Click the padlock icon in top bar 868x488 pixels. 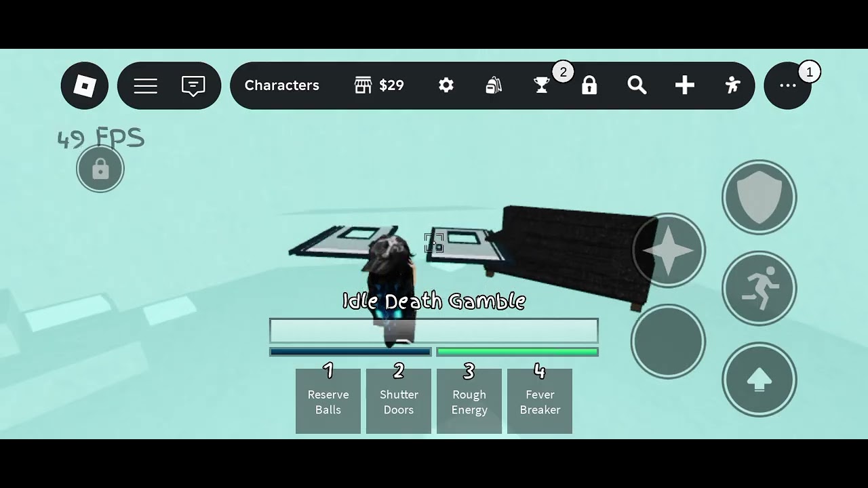(x=589, y=85)
